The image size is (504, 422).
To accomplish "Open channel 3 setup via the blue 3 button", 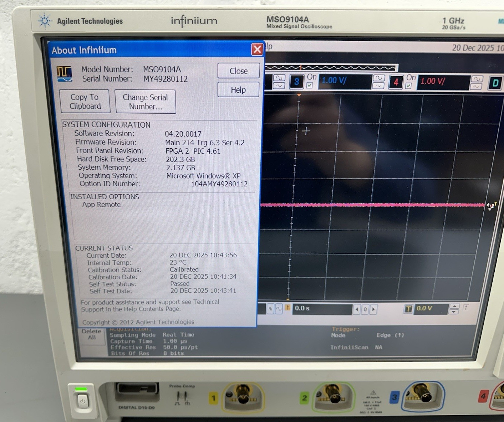I will [x=296, y=82].
